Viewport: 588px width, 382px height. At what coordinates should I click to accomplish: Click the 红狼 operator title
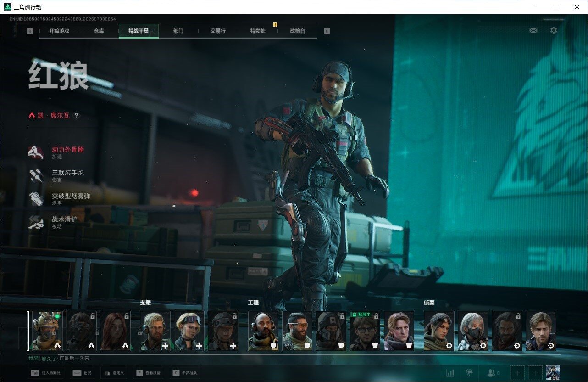[x=58, y=76]
